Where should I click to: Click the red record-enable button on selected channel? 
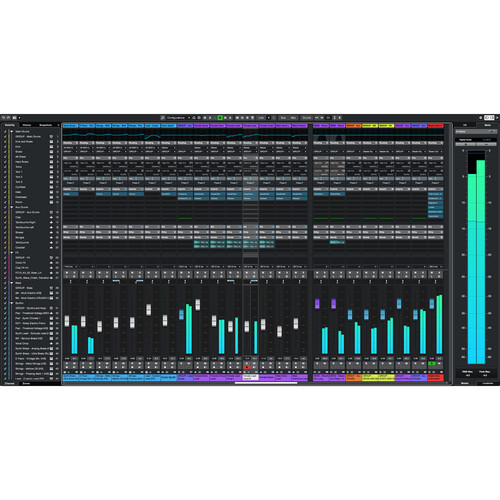pos(247,367)
